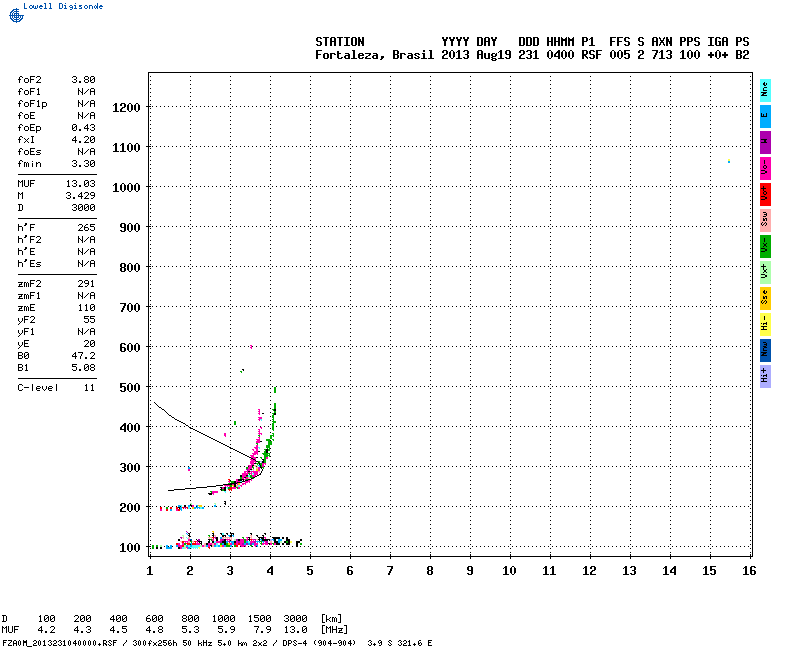Click the foEp value 0.43

pyautogui.click(x=83, y=128)
